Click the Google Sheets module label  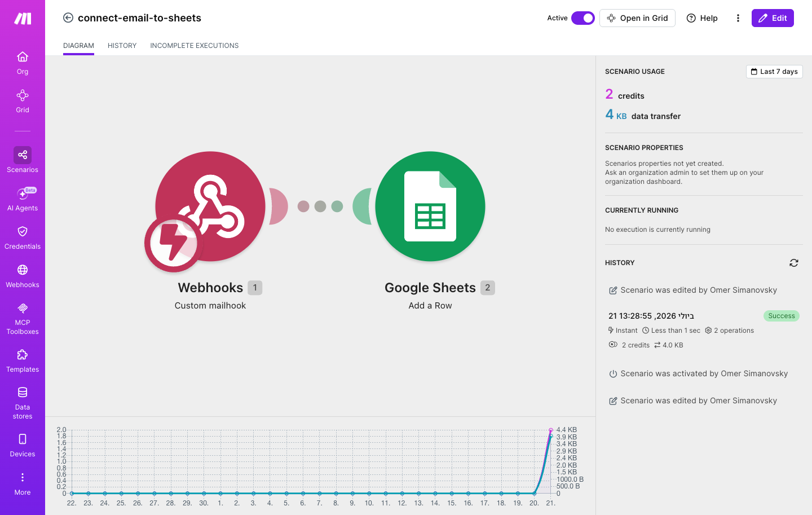(x=430, y=288)
